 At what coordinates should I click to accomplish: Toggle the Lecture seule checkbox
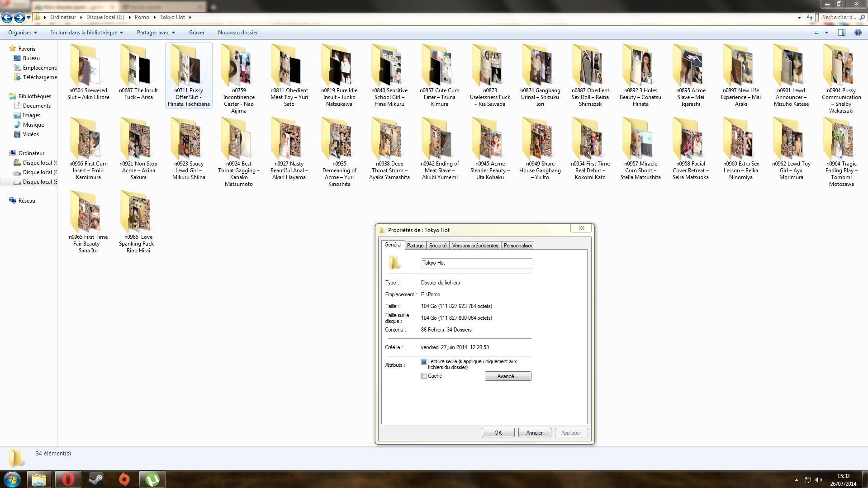point(424,361)
